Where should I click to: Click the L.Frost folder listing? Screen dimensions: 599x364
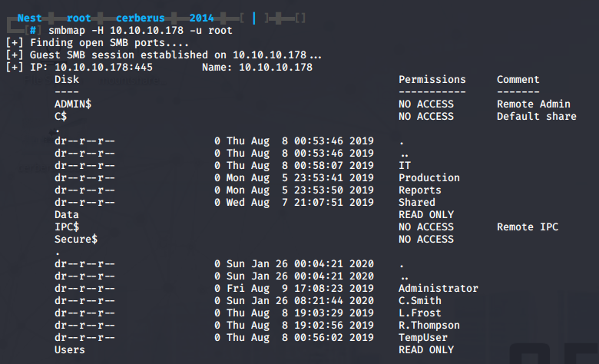(x=420, y=313)
